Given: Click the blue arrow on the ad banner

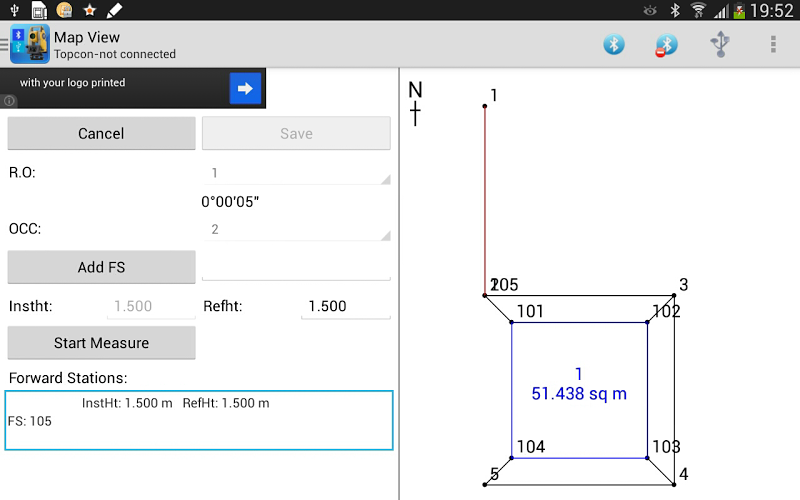Looking at the screenshot, I should pos(245,88).
